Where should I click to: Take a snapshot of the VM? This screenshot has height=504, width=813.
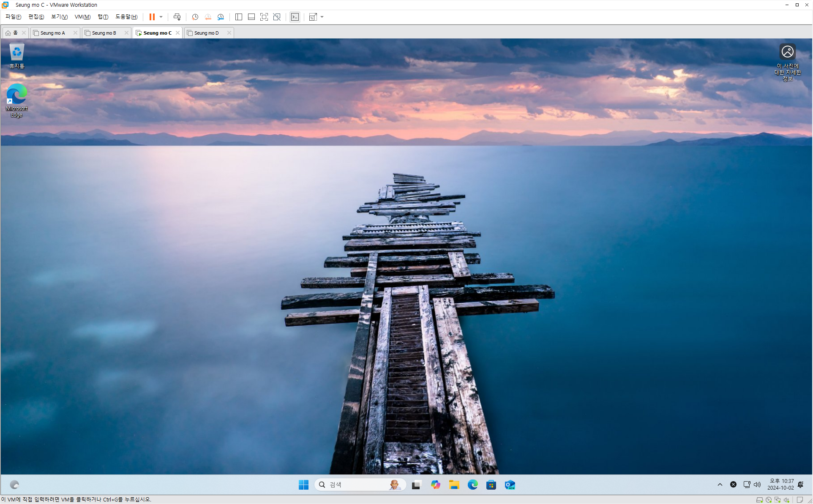[195, 17]
